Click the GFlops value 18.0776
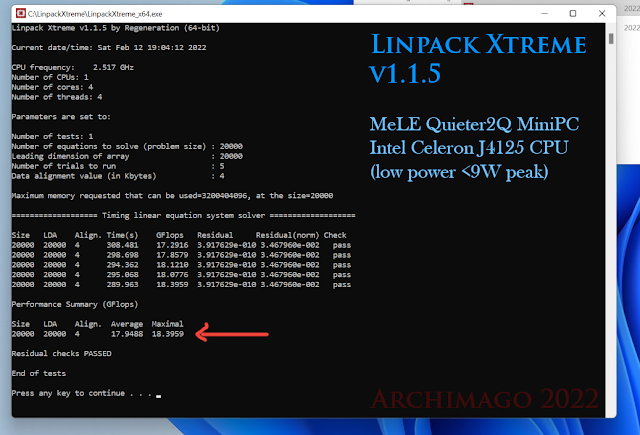 point(172,275)
